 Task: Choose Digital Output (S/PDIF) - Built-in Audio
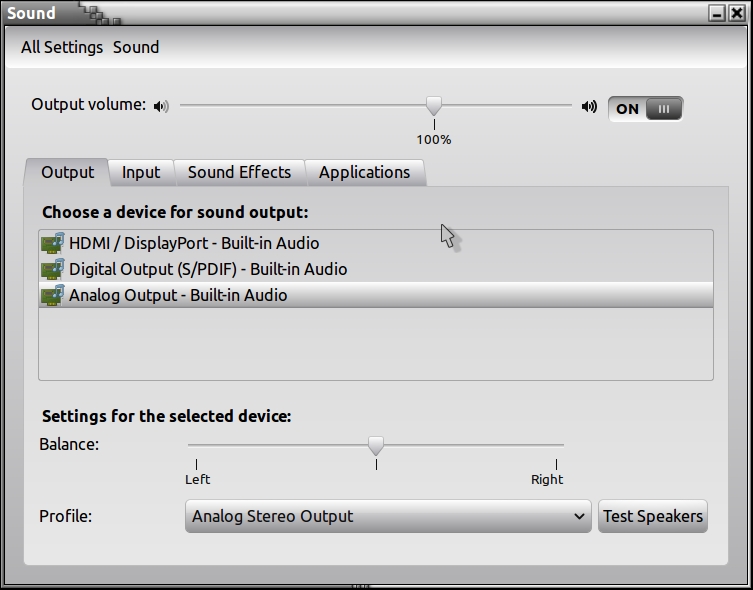208,269
